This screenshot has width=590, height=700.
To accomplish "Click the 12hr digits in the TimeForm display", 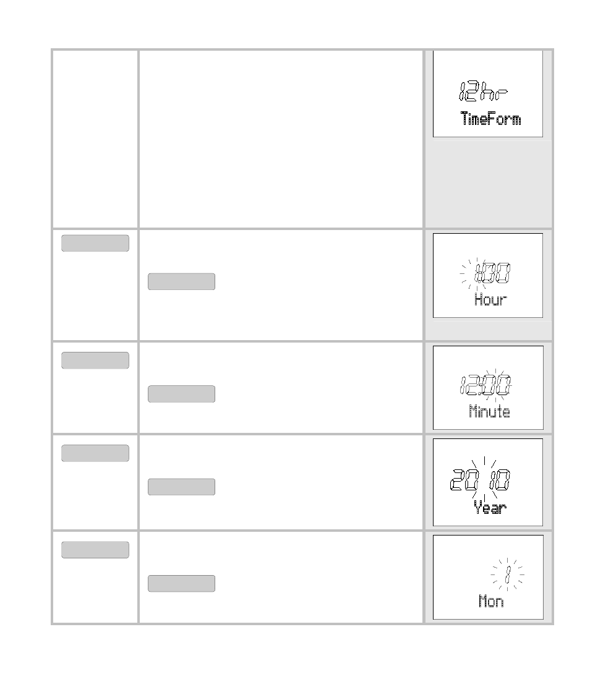I will (x=483, y=91).
